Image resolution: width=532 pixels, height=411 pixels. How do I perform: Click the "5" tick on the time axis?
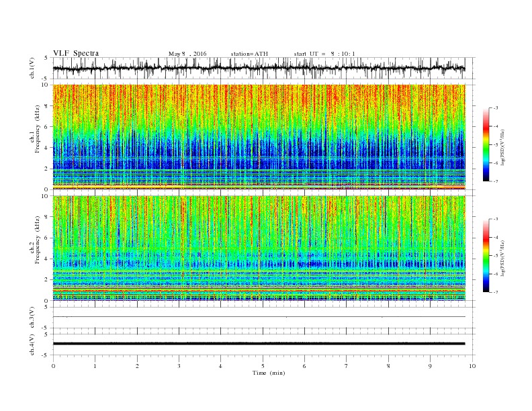coord(263,366)
